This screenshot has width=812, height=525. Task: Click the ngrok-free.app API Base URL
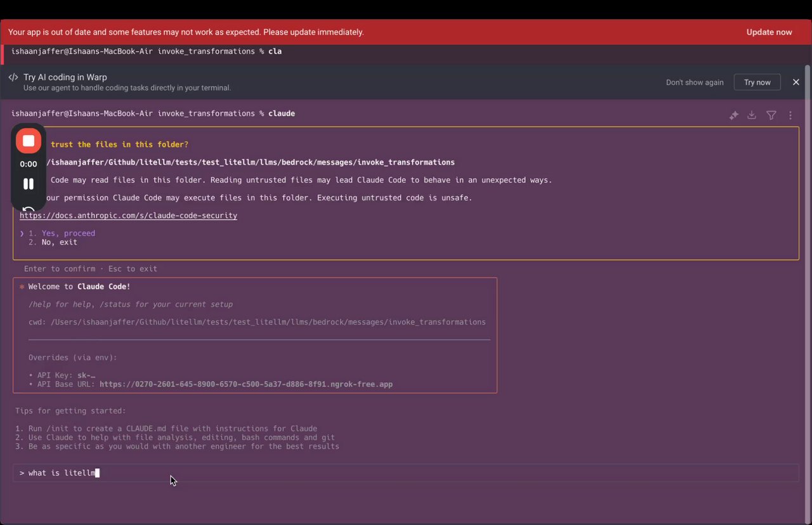coord(246,384)
